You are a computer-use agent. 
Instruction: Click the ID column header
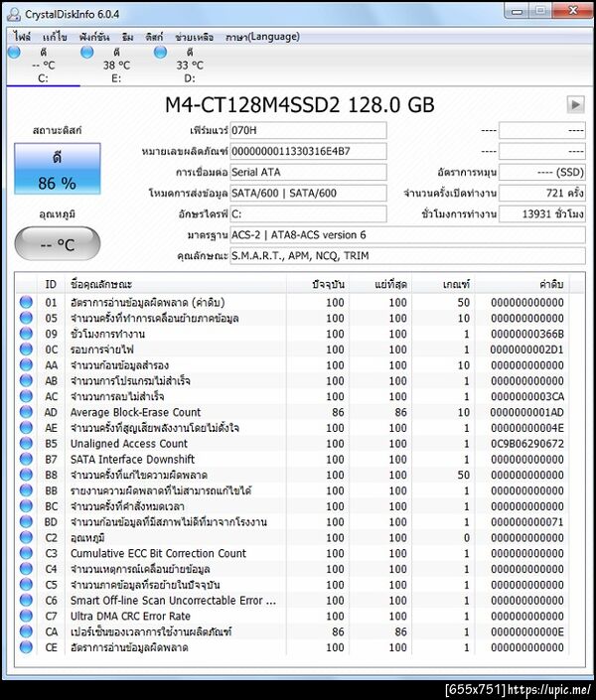51,284
